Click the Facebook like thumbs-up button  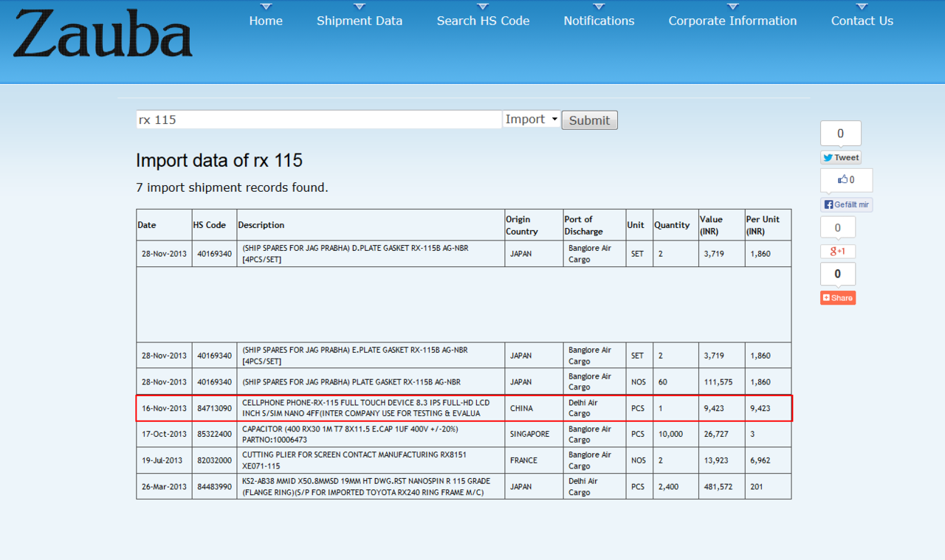pyautogui.click(x=846, y=179)
